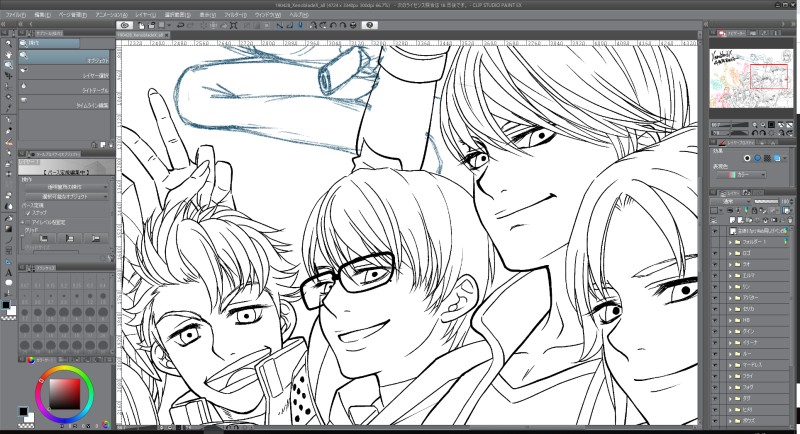Open the ウィンドウ menu

click(268, 15)
